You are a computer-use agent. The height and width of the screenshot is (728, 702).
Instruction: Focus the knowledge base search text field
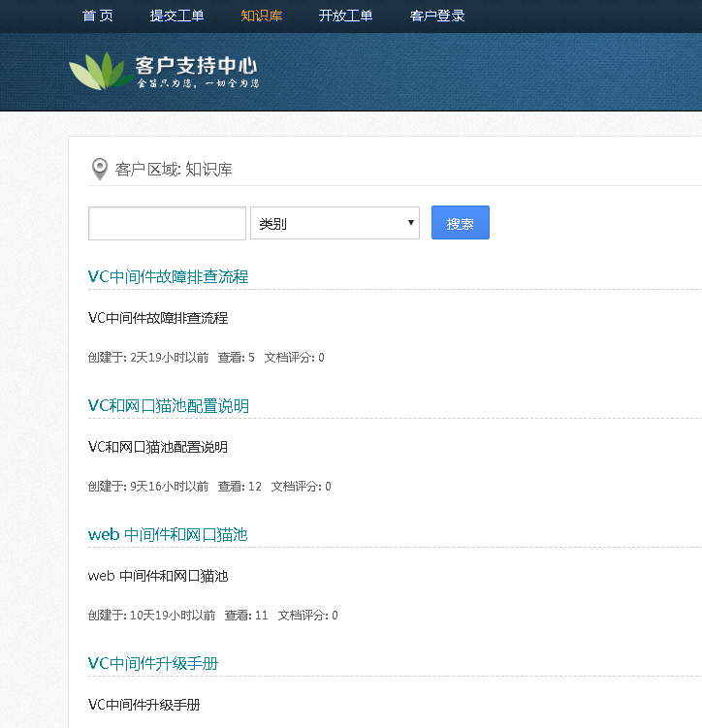167,223
